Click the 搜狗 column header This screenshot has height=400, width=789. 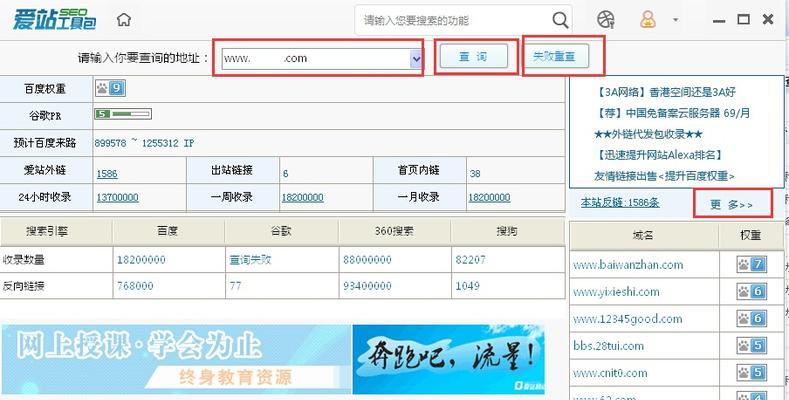[507, 231]
